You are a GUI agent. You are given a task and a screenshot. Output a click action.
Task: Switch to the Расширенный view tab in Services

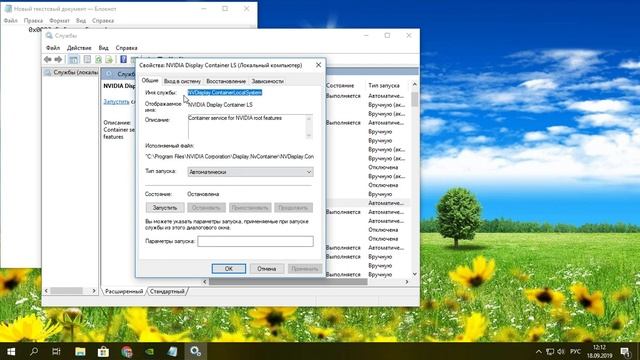(124, 291)
